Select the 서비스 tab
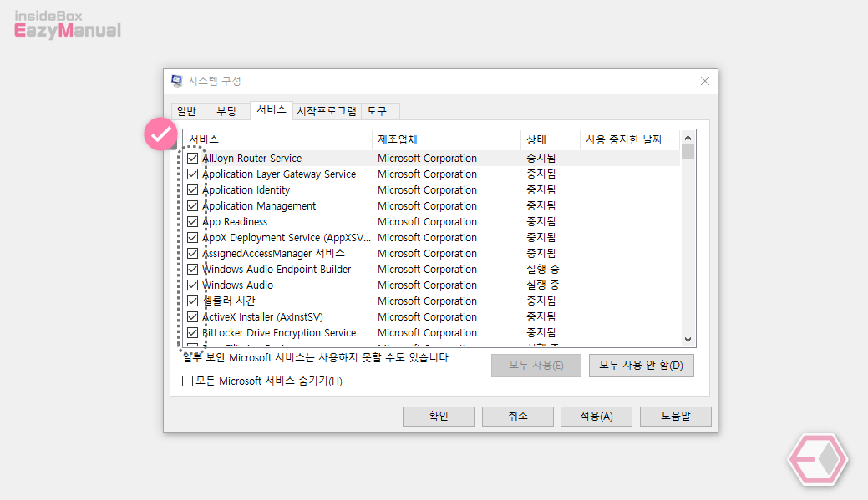868x500 pixels. click(x=272, y=110)
